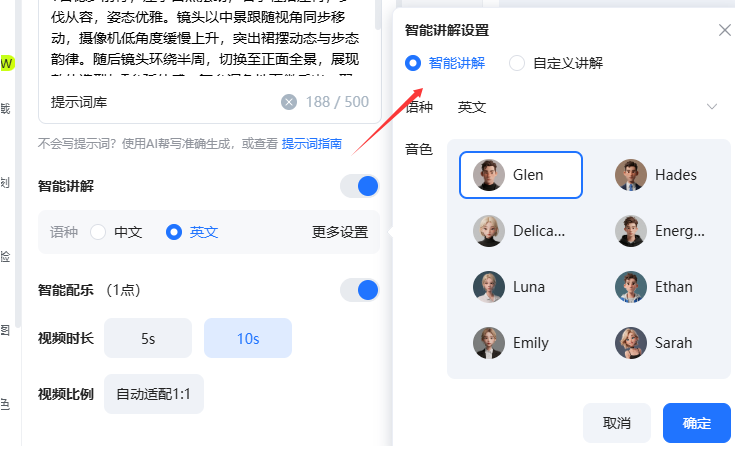Select the Delica... voice avatar
Image resolution: width=735 pixels, height=453 pixels.
pyautogui.click(x=489, y=231)
